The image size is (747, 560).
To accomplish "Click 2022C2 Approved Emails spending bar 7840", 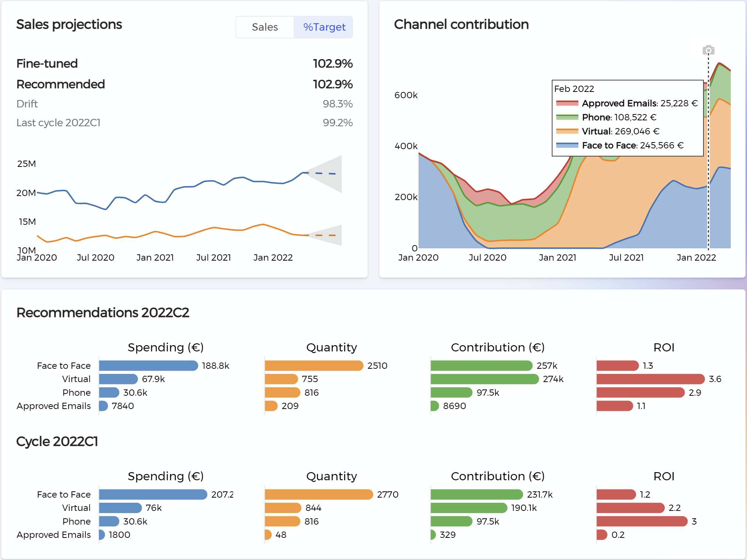I will [x=103, y=406].
